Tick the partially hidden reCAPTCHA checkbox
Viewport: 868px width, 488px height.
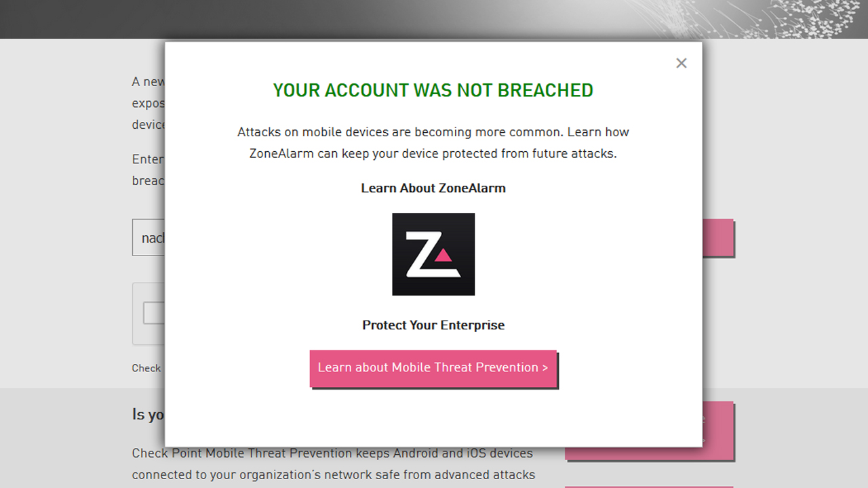point(154,313)
